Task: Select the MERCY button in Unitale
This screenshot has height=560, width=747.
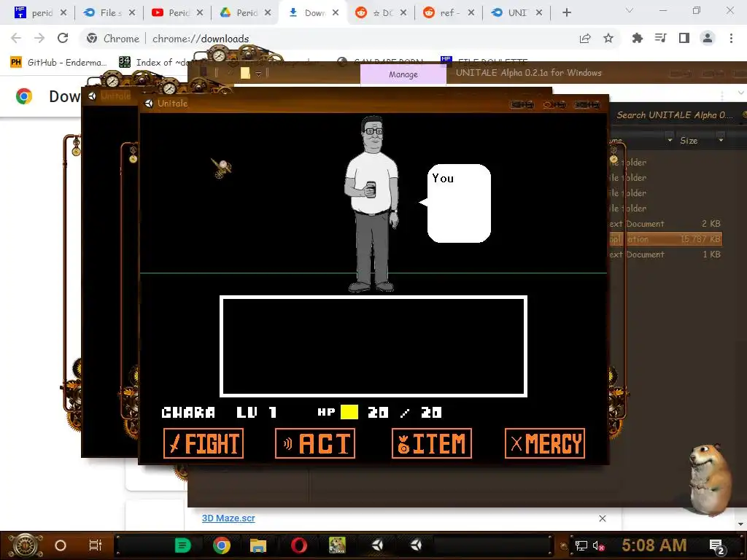Action: (x=544, y=443)
